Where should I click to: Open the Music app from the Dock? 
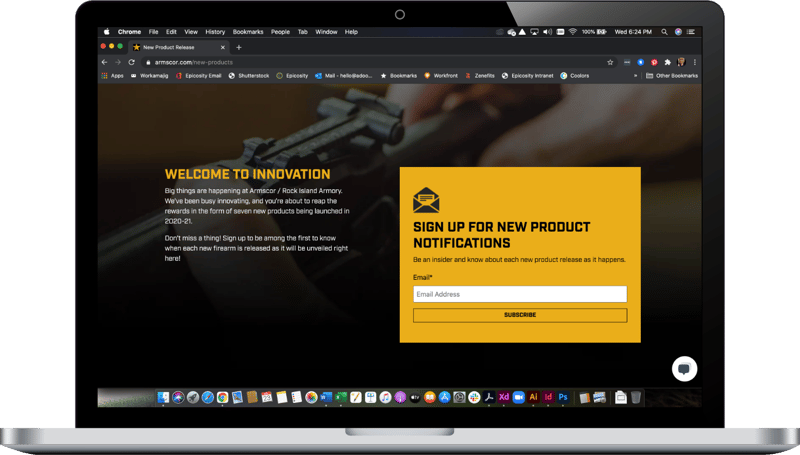point(385,397)
